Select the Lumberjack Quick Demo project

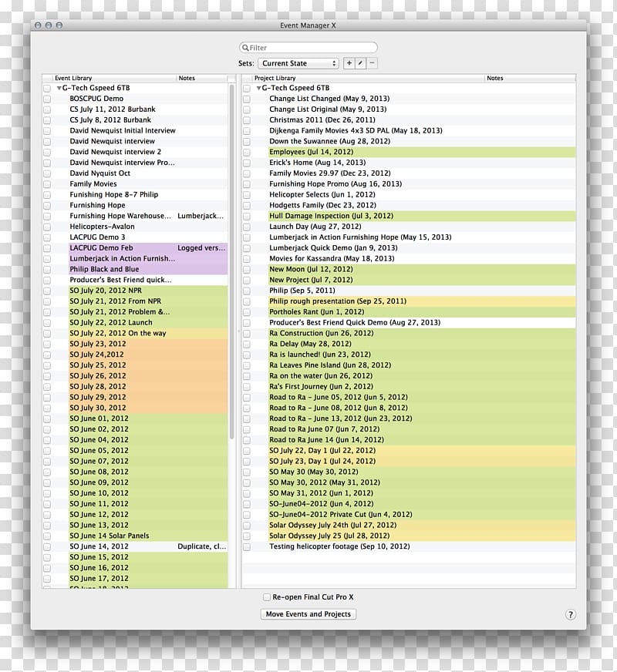pyautogui.click(x=333, y=248)
